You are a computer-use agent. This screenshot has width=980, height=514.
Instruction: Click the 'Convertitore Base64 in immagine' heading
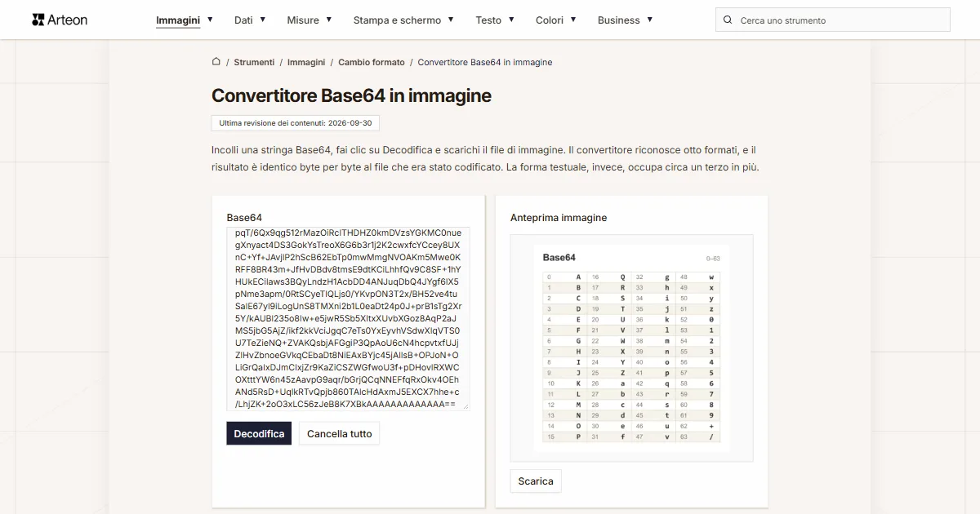351,95
